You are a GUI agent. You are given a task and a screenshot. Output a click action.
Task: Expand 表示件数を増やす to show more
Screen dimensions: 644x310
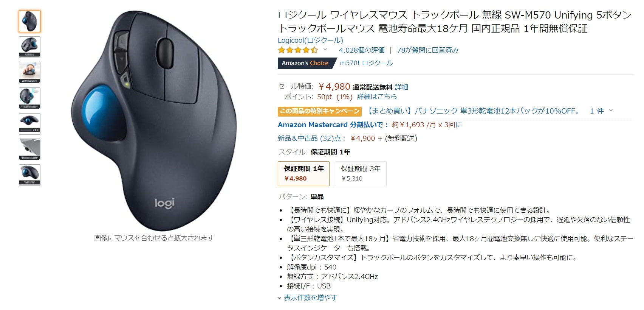pyautogui.click(x=307, y=298)
